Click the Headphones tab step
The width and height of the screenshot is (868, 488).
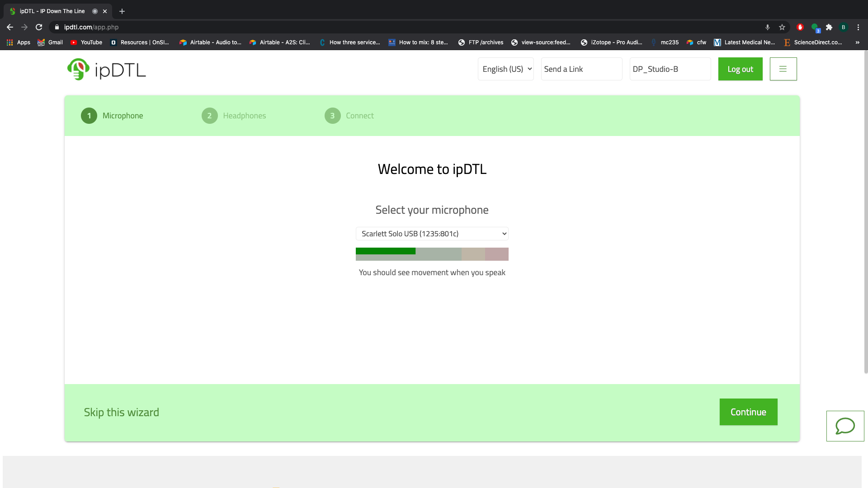pyautogui.click(x=245, y=116)
